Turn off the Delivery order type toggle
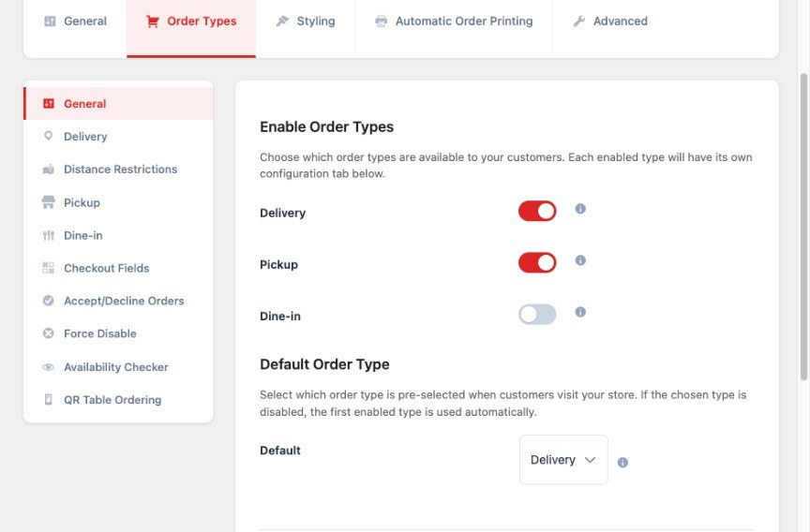This screenshot has height=532, width=810. [x=537, y=211]
